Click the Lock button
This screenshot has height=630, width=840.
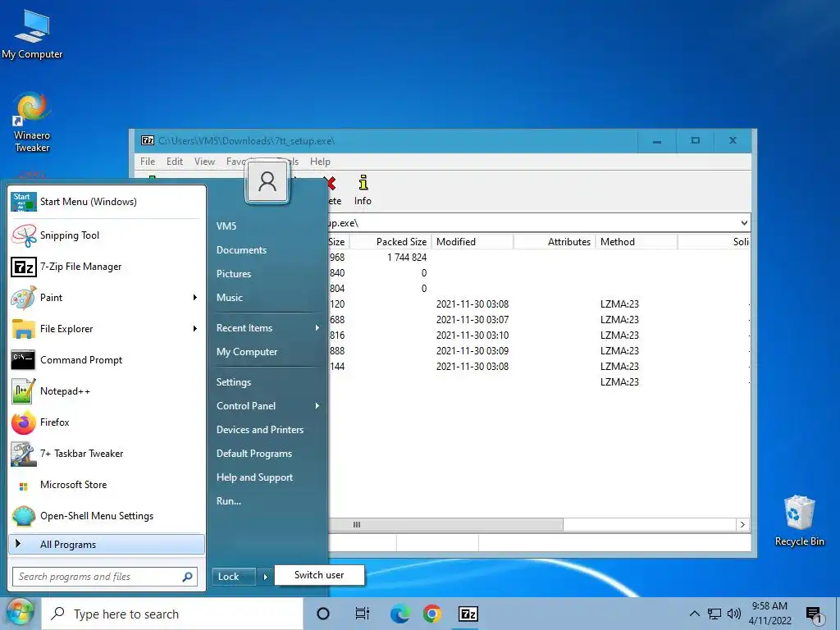pyautogui.click(x=234, y=577)
